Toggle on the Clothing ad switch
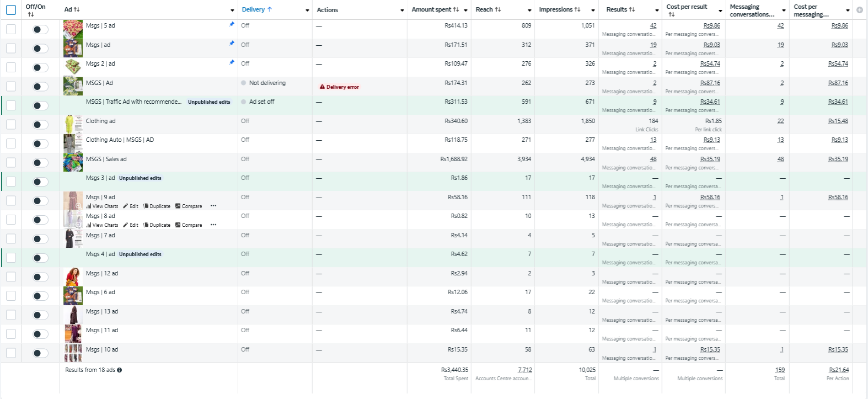The width and height of the screenshot is (868, 399). [x=40, y=125]
